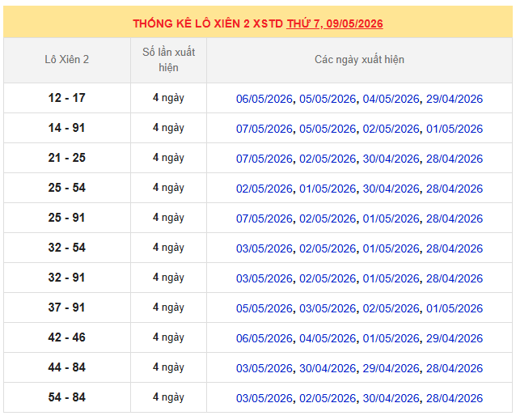Screen dimensions: 516x420
Task: Open 03/05/2026 in the 44 - 84 row
Action: coord(264,368)
